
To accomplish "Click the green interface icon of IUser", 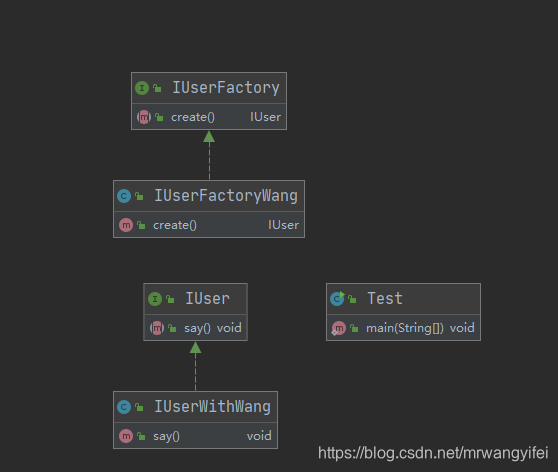I will pyautogui.click(x=154, y=299).
